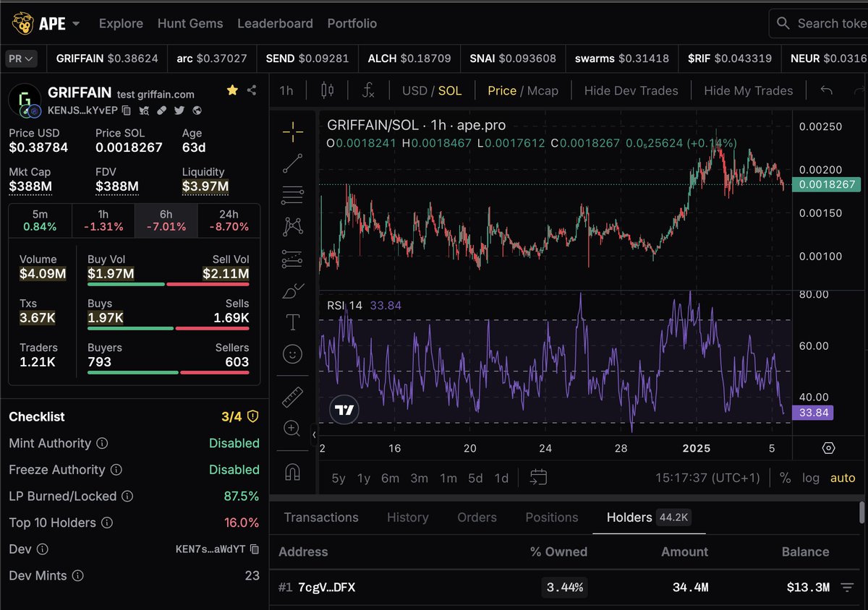Select arc $0.37027 in ticker bar
The width and height of the screenshot is (868, 610).
pos(212,59)
